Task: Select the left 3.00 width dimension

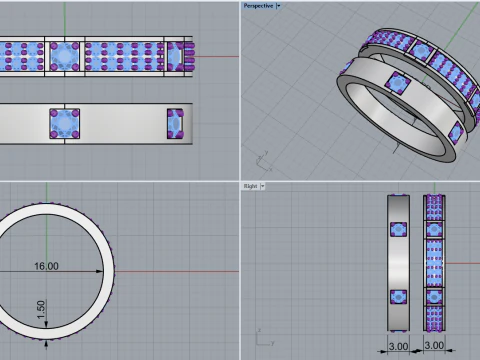Action: [x=398, y=346]
